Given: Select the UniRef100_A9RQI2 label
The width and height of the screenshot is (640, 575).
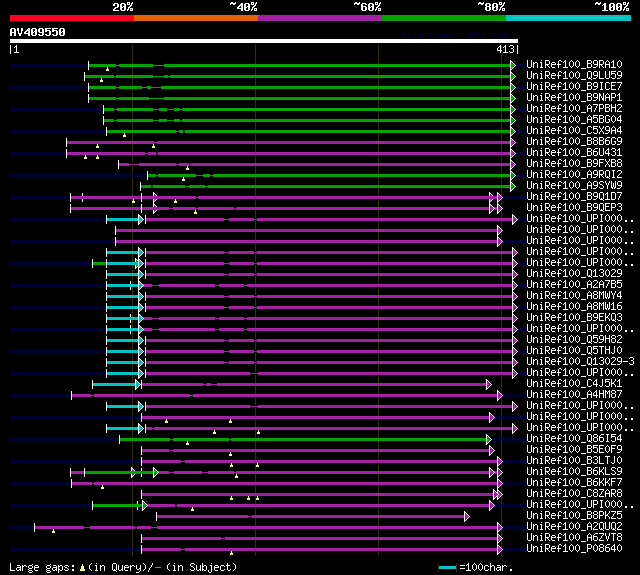Looking at the screenshot, I should coord(574,175).
